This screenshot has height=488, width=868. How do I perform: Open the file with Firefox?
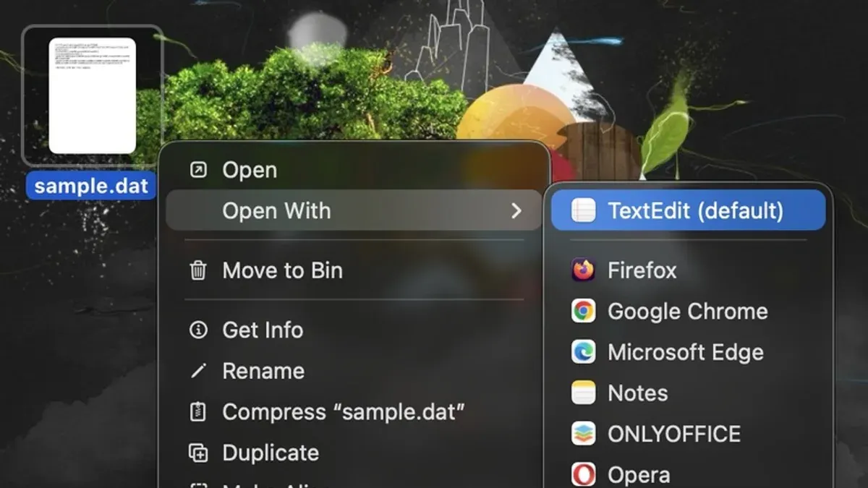click(688, 270)
